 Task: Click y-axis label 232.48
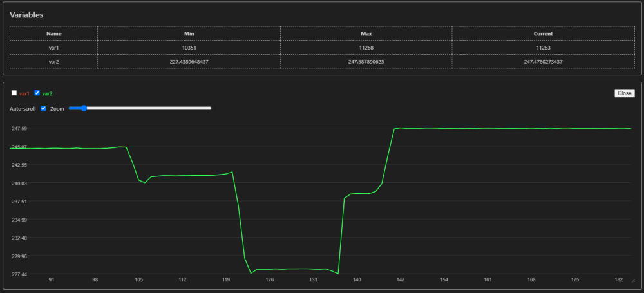coord(19,238)
